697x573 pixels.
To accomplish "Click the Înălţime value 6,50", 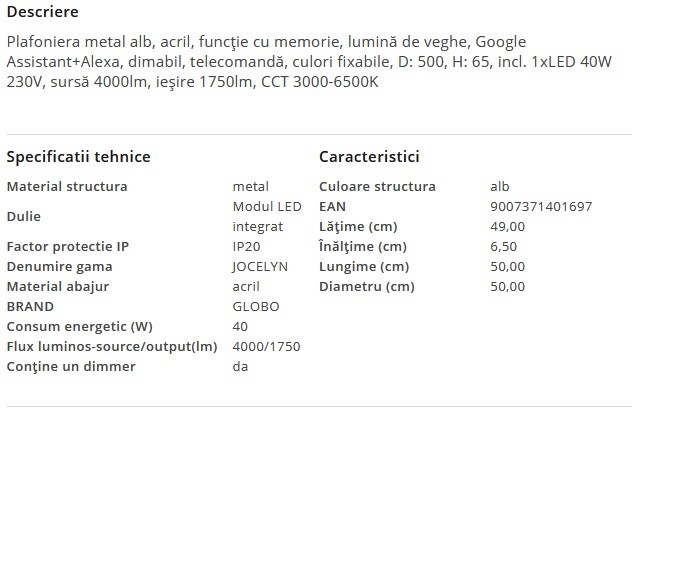I will (x=504, y=246).
